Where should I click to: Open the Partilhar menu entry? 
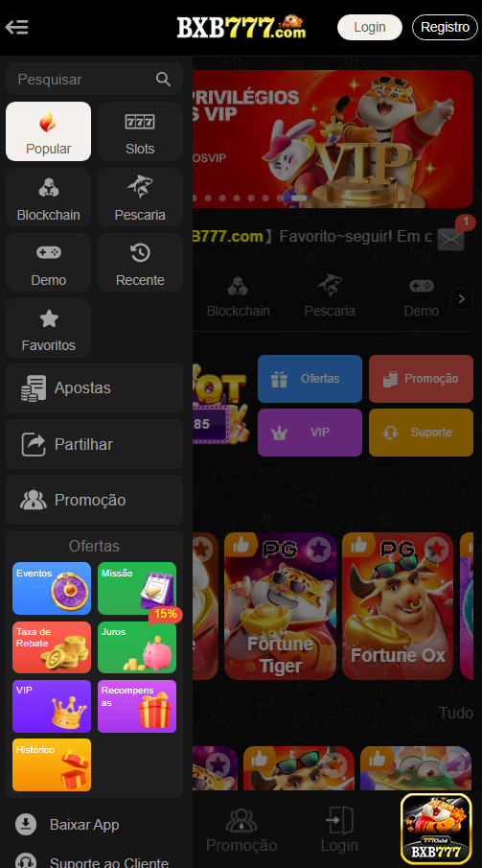(x=94, y=444)
